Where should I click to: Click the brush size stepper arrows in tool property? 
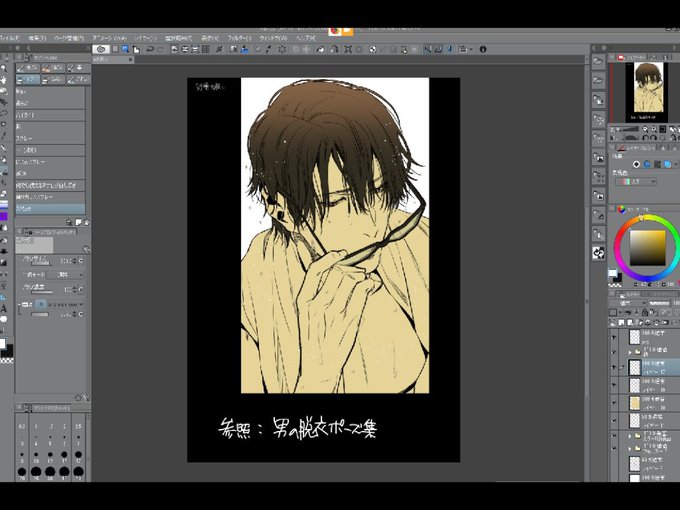[x=75, y=261]
